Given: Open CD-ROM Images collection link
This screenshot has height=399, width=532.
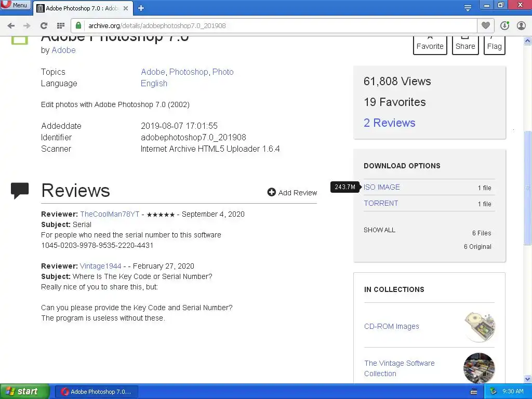Looking at the screenshot, I should 392,326.
